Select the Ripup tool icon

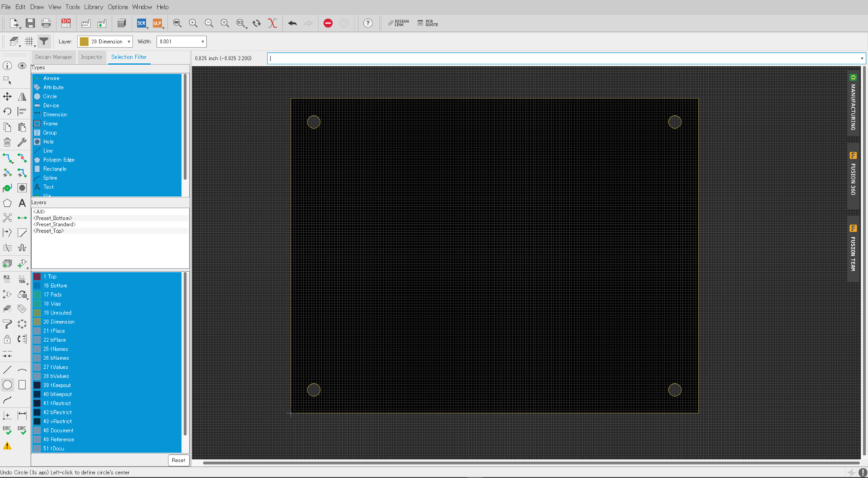(22, 157)
